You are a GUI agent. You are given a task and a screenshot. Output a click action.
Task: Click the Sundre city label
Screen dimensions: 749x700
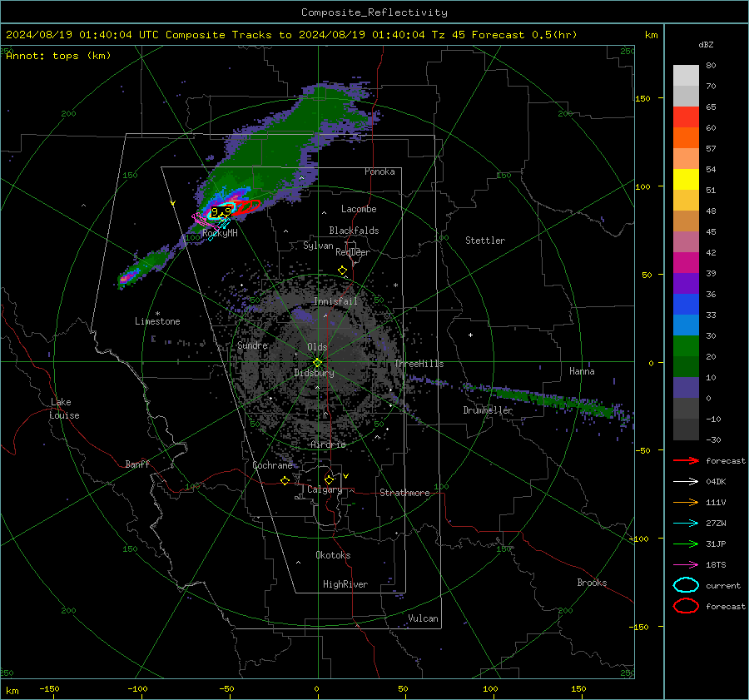point(252,345)
